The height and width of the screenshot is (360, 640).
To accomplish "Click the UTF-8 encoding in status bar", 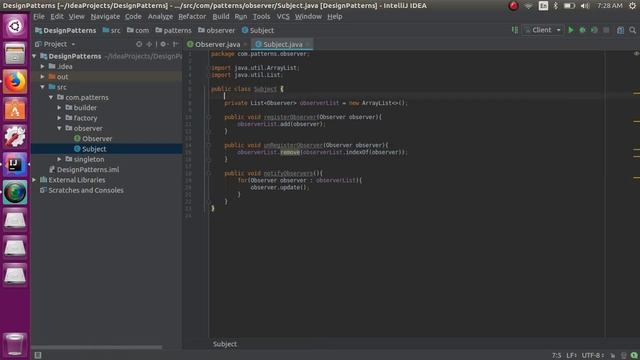I will click(593, 356).
